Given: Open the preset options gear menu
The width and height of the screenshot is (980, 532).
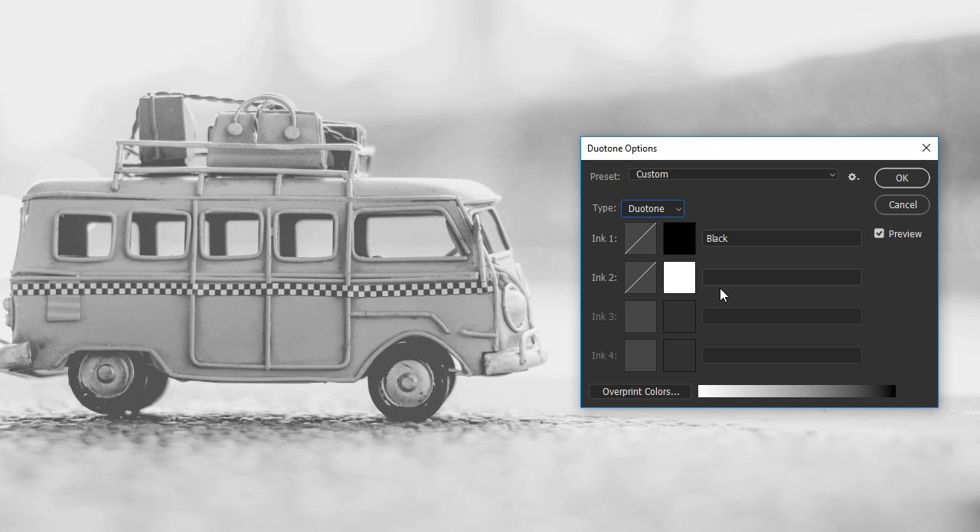Looking at the screenshot, I should tap(853, 177).
